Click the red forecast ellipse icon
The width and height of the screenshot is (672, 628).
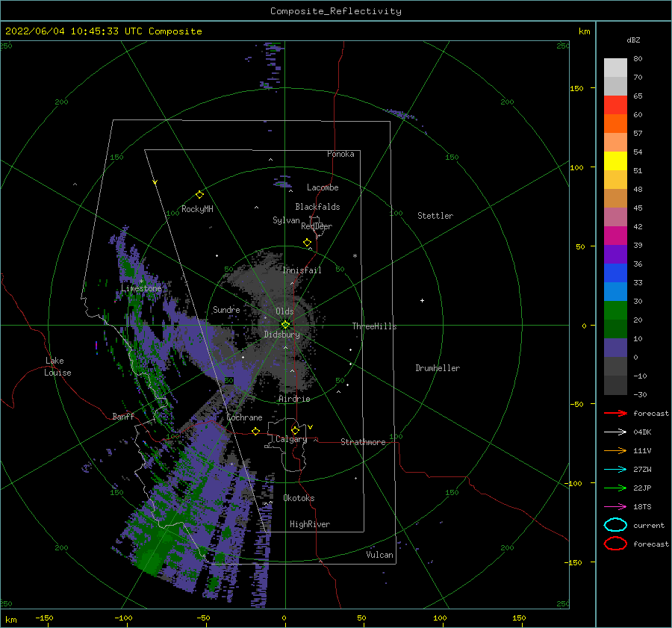(615, 544)
